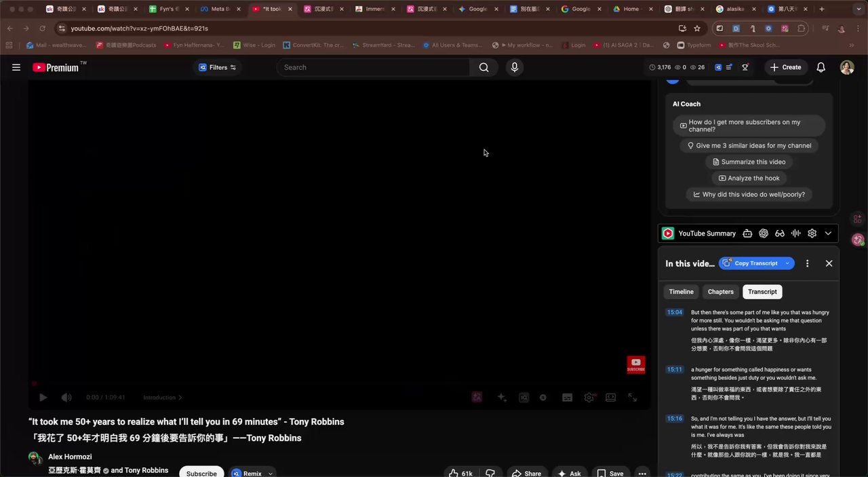This screenshot has width=868, height=477.
Task: Reload the page in browser toolbar
Action: (x=42, y=28)
